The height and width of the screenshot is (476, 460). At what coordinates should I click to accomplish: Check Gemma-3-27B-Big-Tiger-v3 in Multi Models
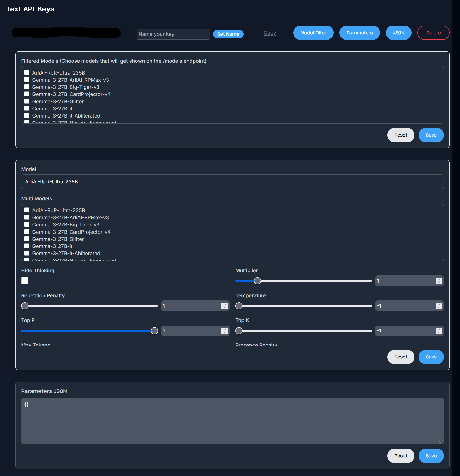point(27,224)
